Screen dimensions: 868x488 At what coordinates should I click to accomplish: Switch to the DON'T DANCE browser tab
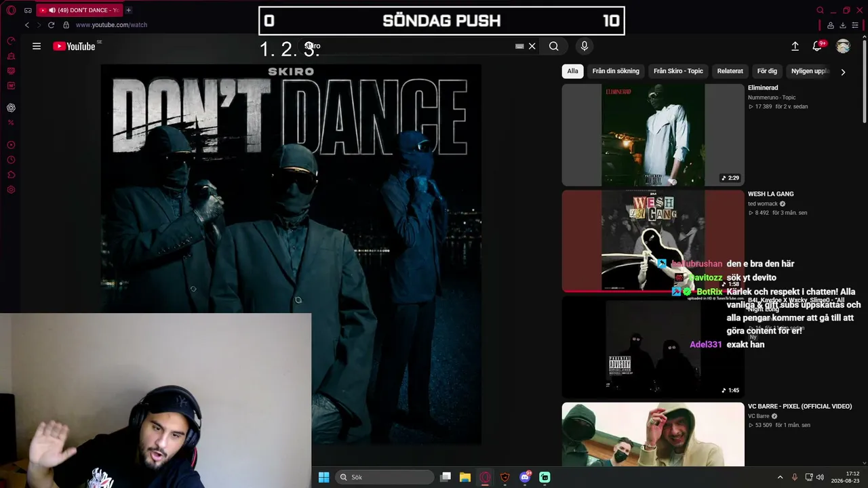click(x=78, y=10)
